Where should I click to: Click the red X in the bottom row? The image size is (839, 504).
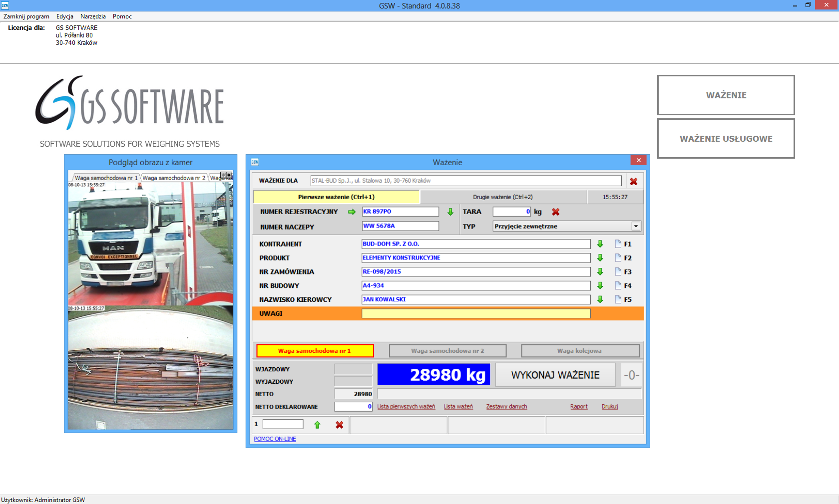(x=339, y=425)
